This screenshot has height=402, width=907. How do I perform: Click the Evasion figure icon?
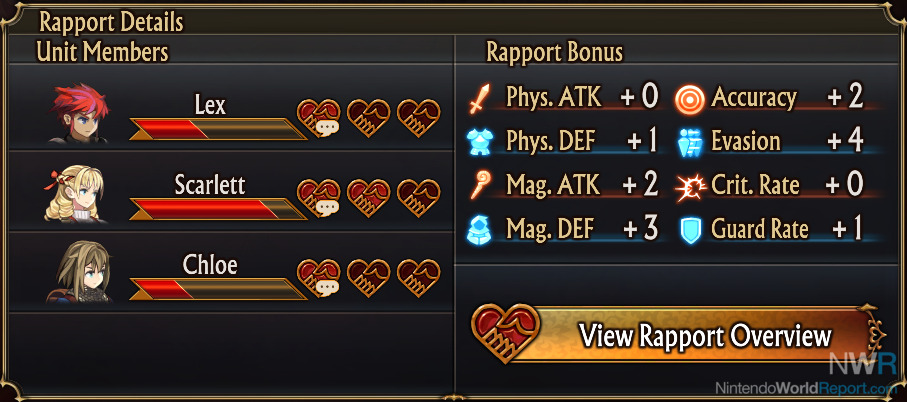pos(690,142)
